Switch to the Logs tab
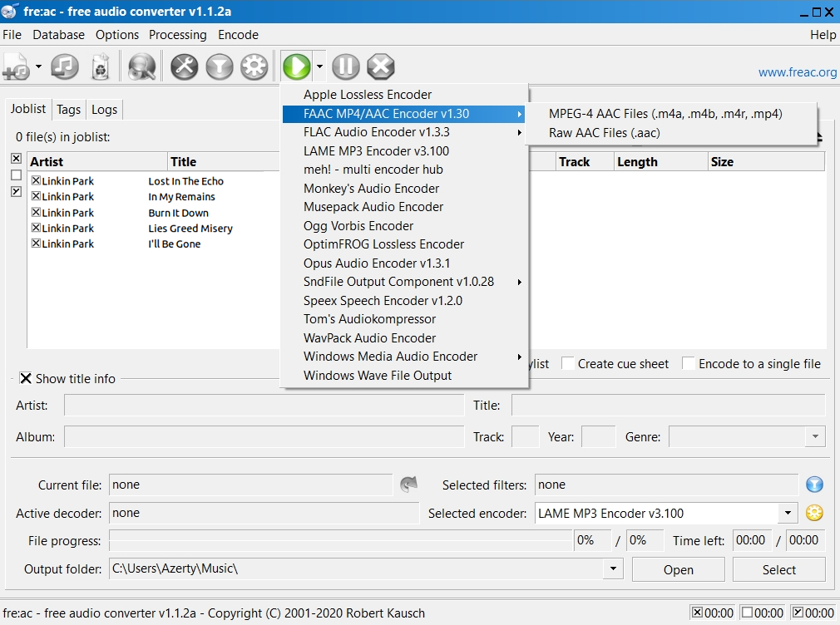840x625 pixels. point(105,110)
